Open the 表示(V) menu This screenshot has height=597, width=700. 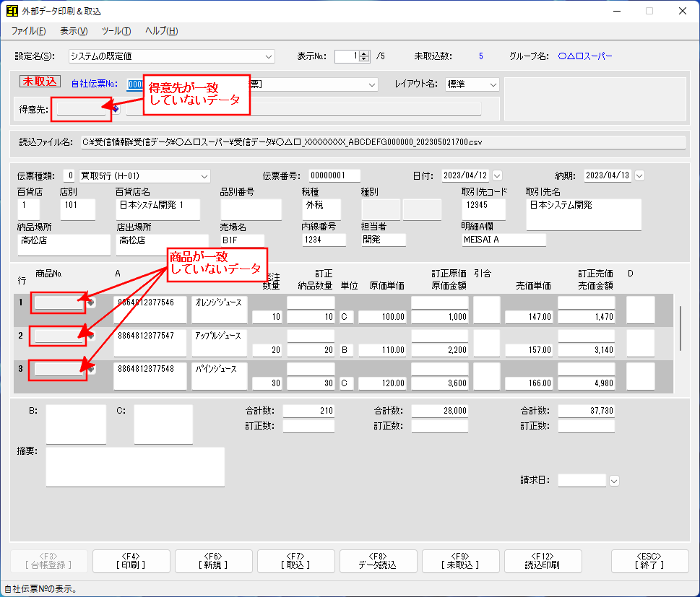[x=74, y=31]
